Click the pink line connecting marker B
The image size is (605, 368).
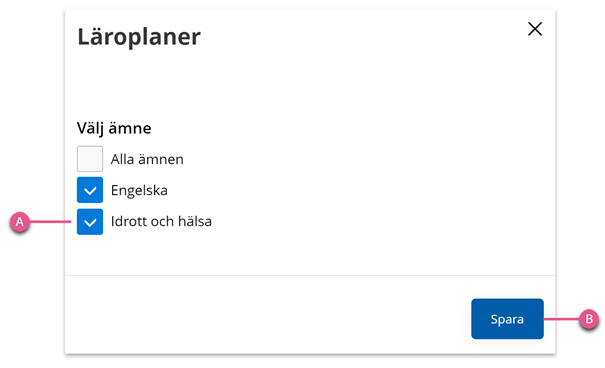tap(561, 319)
